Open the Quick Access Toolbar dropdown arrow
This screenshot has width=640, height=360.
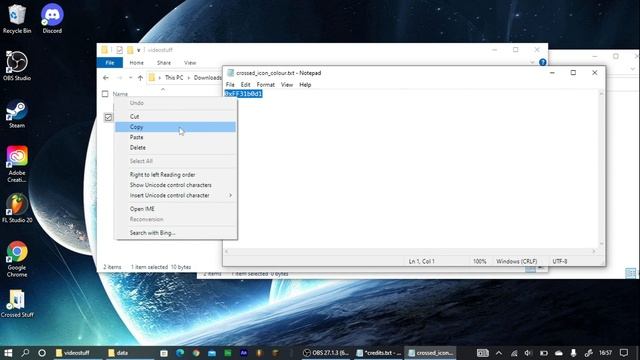point(138,50)
